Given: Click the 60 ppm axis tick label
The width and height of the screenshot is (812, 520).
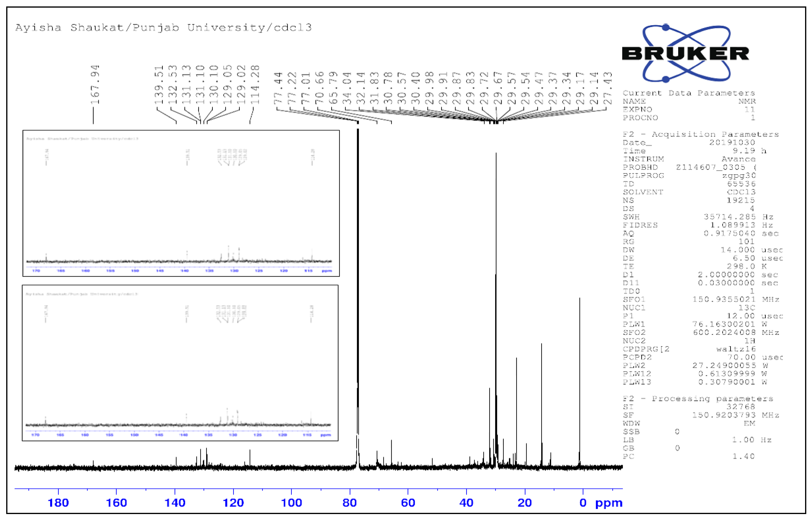Looking at the screenshot, I should (408, 503).
